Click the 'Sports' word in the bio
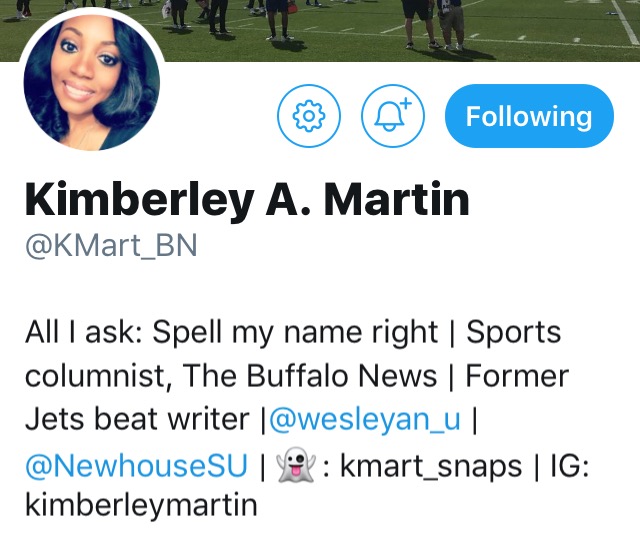 pos(513,333)
